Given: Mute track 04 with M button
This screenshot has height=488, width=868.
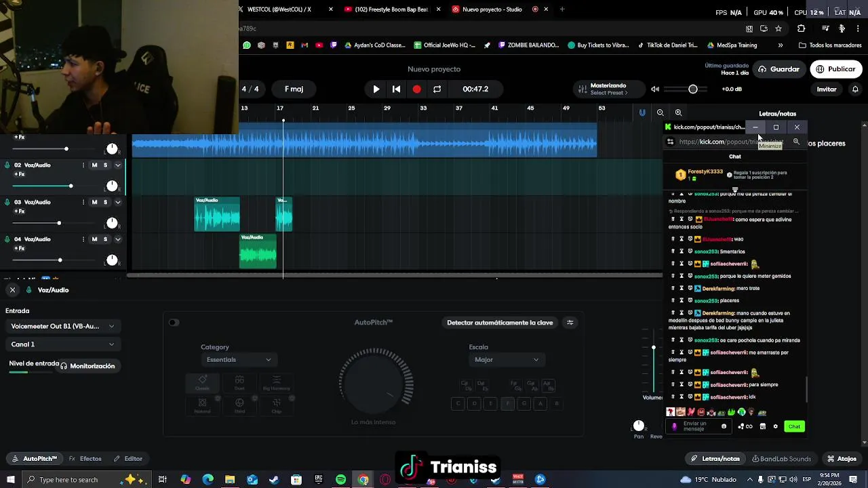Looking at the screenshot, I should 94,239.
